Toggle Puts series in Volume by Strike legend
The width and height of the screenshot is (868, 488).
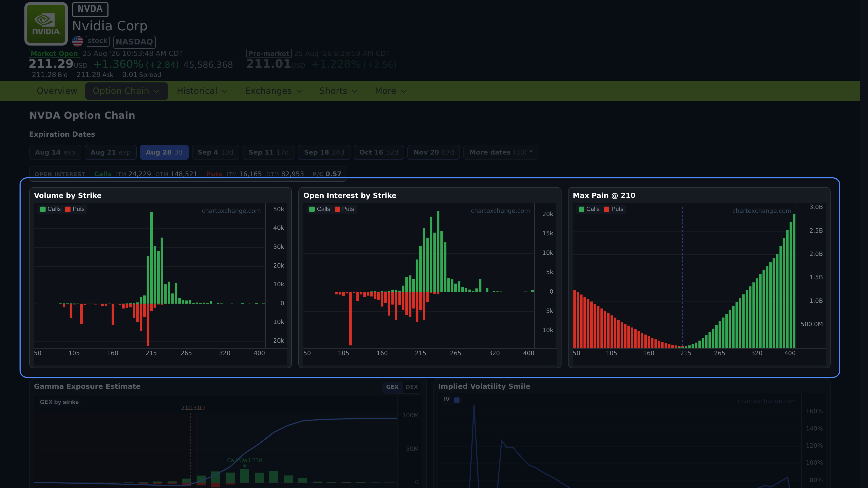click(x=75, y=209)
